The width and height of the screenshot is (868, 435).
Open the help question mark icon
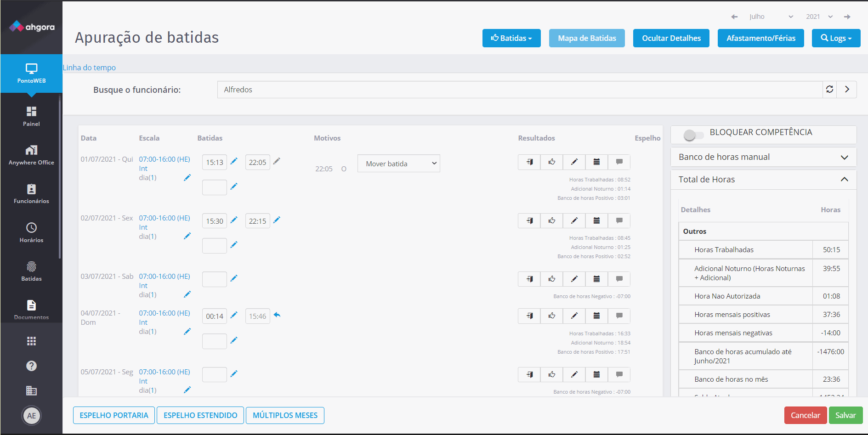(31, 366)
